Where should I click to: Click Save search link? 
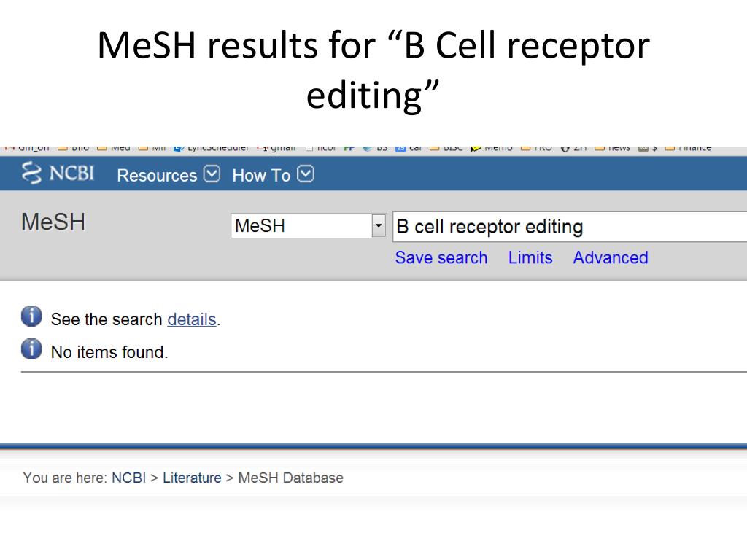pos(441,257)
